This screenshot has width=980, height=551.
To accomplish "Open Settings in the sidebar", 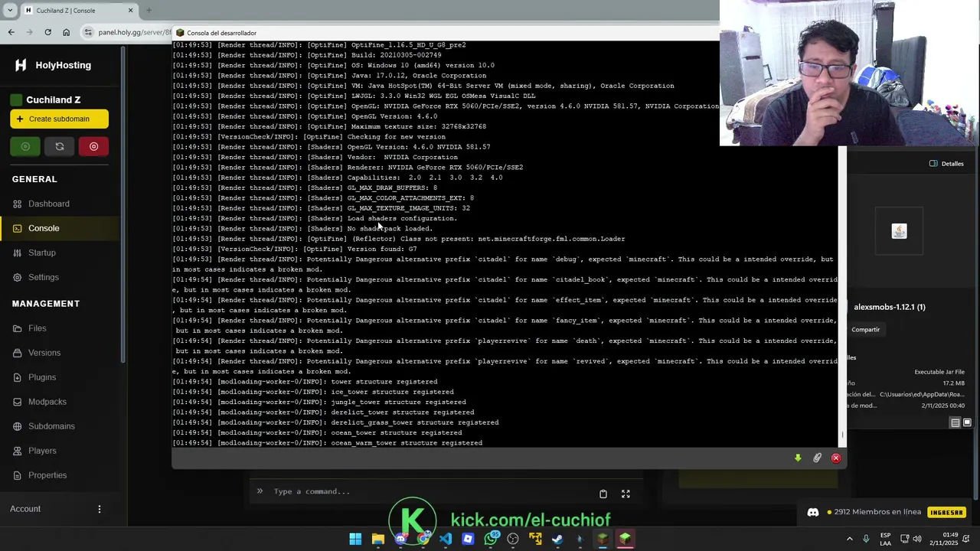I will tap(44, 277).
